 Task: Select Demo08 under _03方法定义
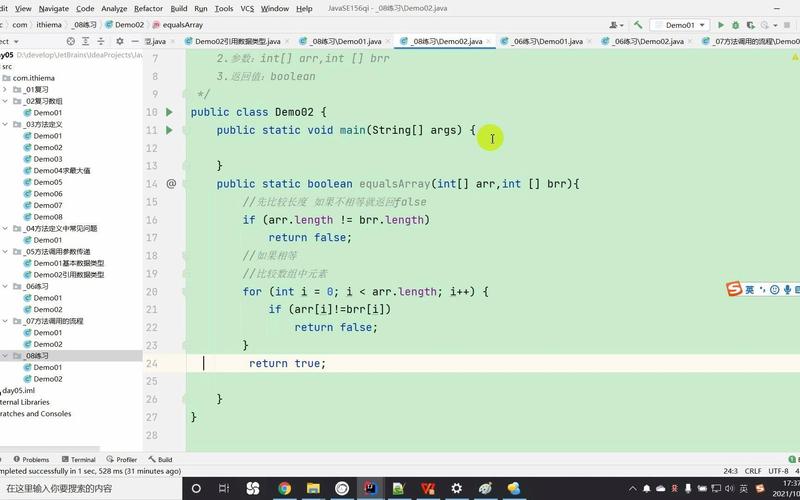[48, 217]
